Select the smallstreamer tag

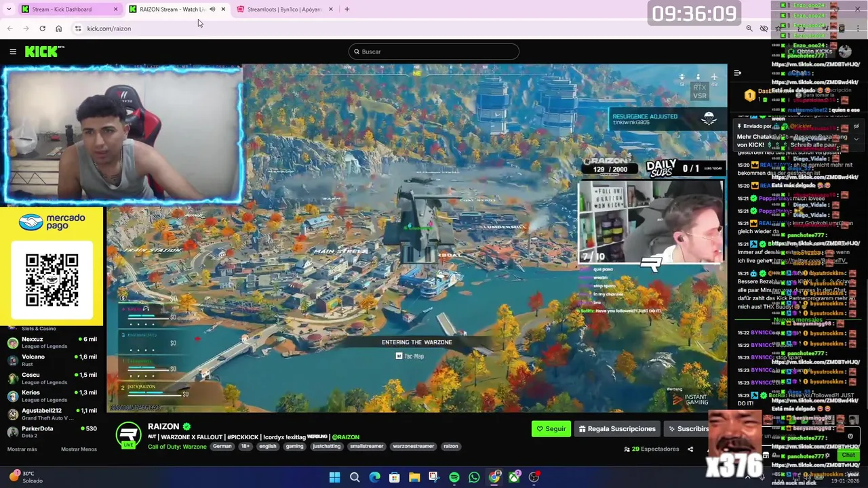367,447
